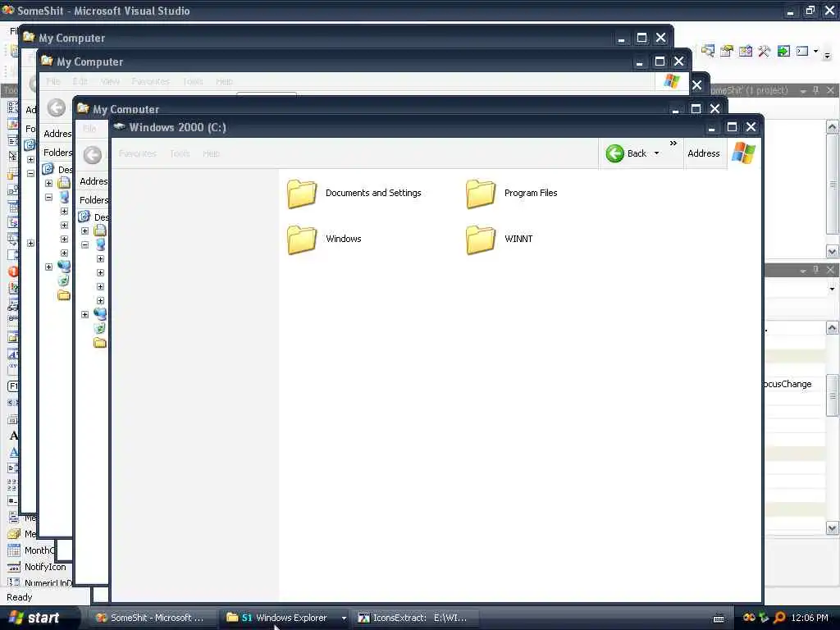
Task: Open dropdown arrow beside Command Window icon
Action: 816,52
